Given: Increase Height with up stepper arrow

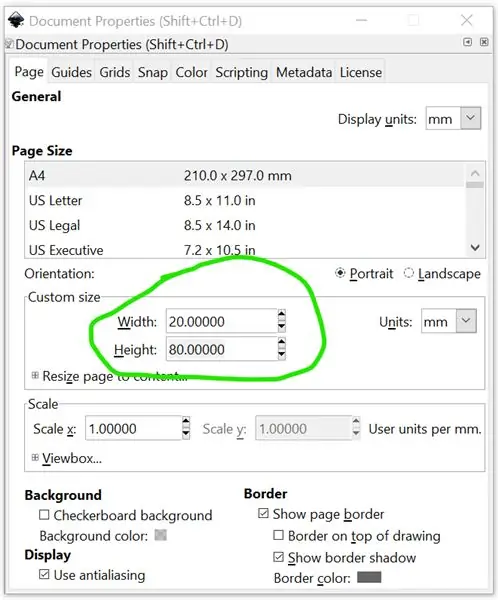Looking at the screenshot, I should click(282, 343).
